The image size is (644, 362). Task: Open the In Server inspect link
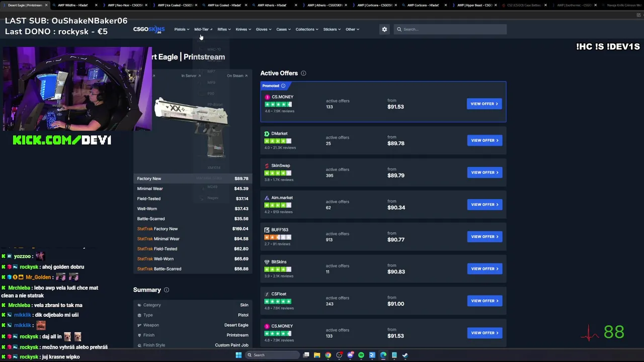(191, 76)
